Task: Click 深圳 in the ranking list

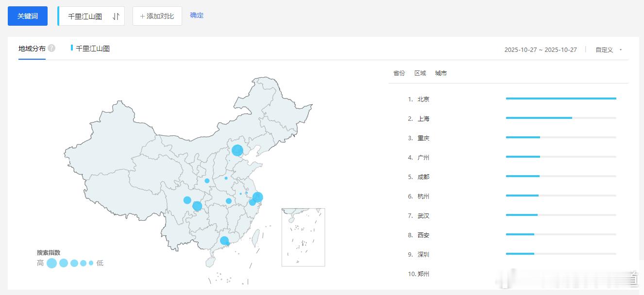Action: [424, 255]
